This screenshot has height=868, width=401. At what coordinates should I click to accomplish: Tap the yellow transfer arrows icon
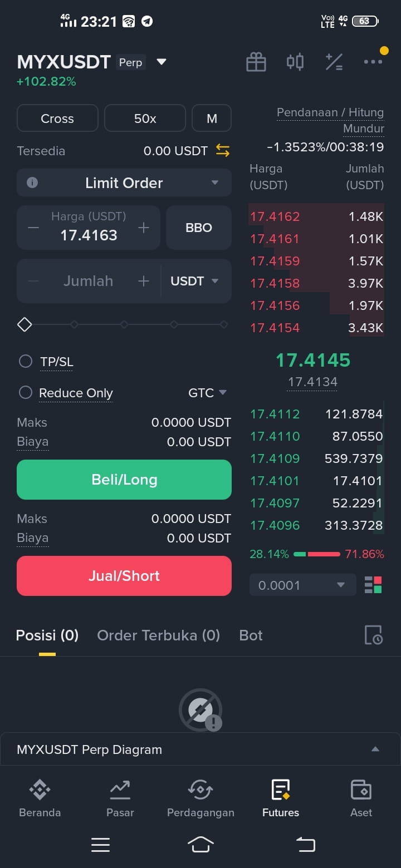pyautogui.click(x=223, y=150)
